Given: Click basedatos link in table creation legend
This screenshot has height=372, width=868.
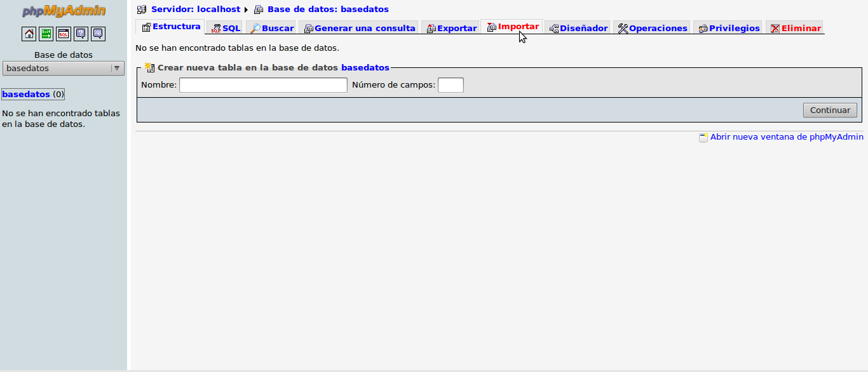Looking at the screenshot, I should (x=365, y=67).
